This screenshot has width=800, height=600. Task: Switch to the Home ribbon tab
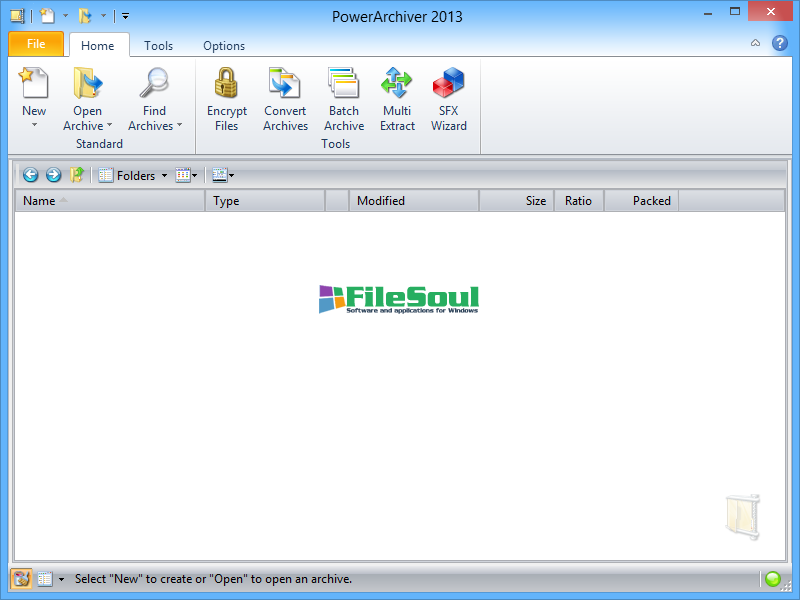tap(98, 45)
